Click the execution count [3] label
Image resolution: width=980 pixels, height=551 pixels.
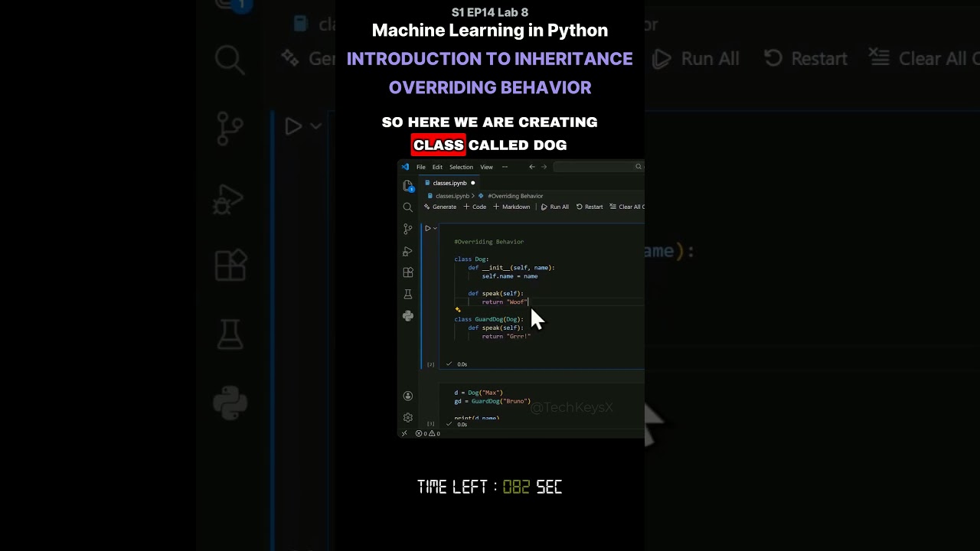pyautogui.click(x=430, y=424)
